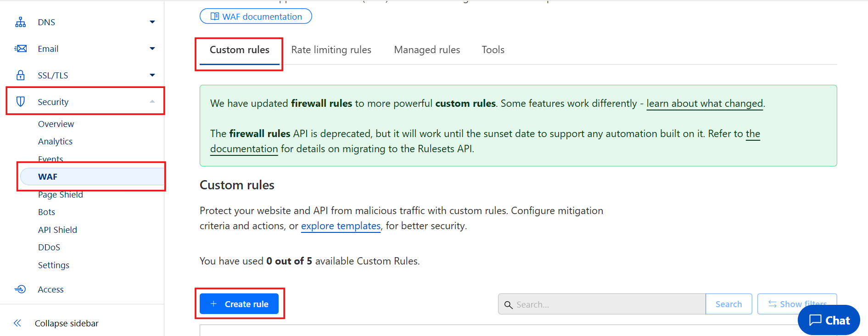The width and height of the screenshot is (868, 336).
Task: Click the Security shield icon
Action: pyautogui.click(x=21, y=101)
